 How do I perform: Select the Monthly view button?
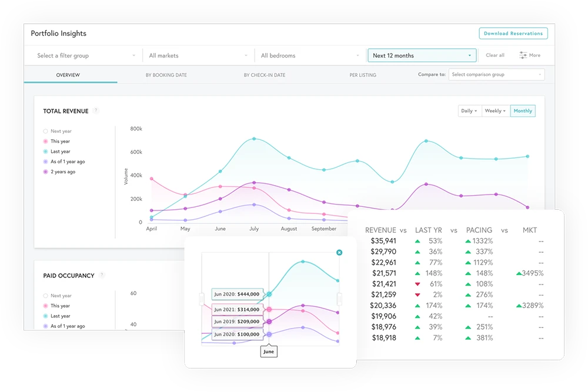coord(523,111)
